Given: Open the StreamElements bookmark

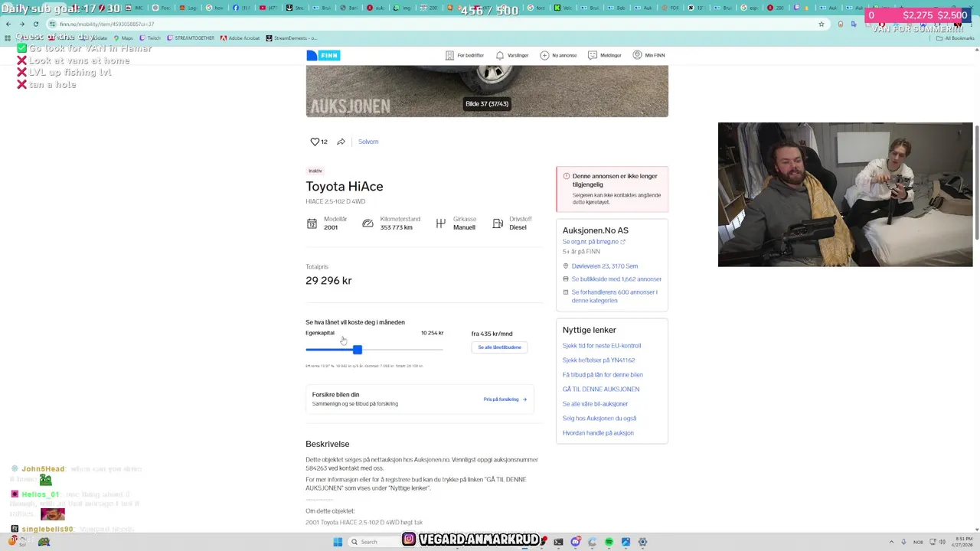Looking at the screenshot, I should (x=292, y=37).
